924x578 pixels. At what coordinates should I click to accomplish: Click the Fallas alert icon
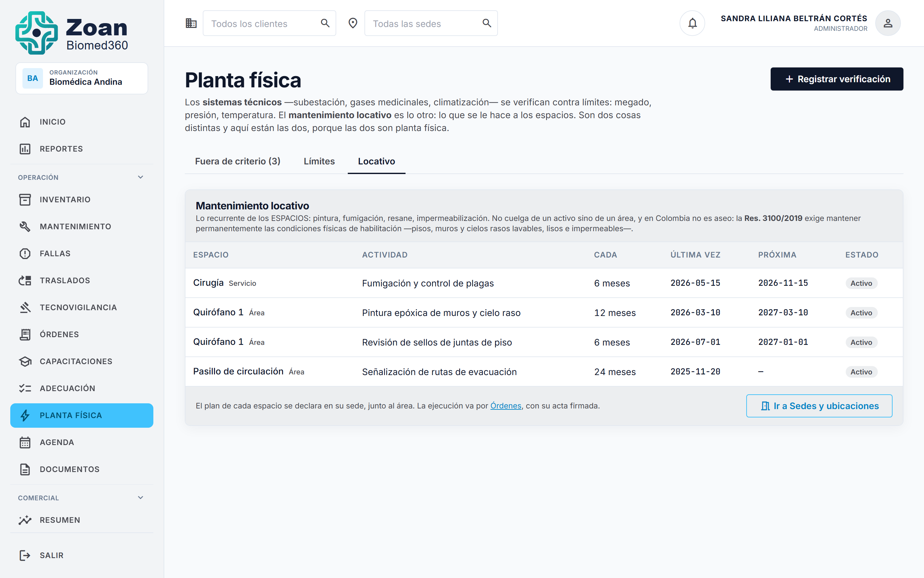(25, 253)
